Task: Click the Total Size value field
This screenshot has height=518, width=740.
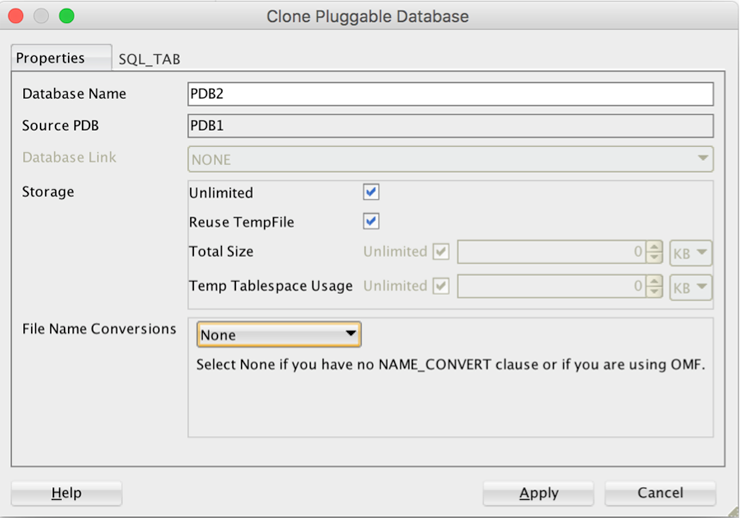Action: click(x=550, y=252)
